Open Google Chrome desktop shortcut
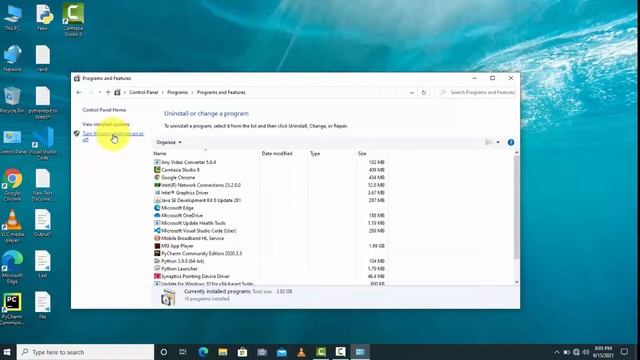Screen dimensions: 640x360 pos(12,185)
